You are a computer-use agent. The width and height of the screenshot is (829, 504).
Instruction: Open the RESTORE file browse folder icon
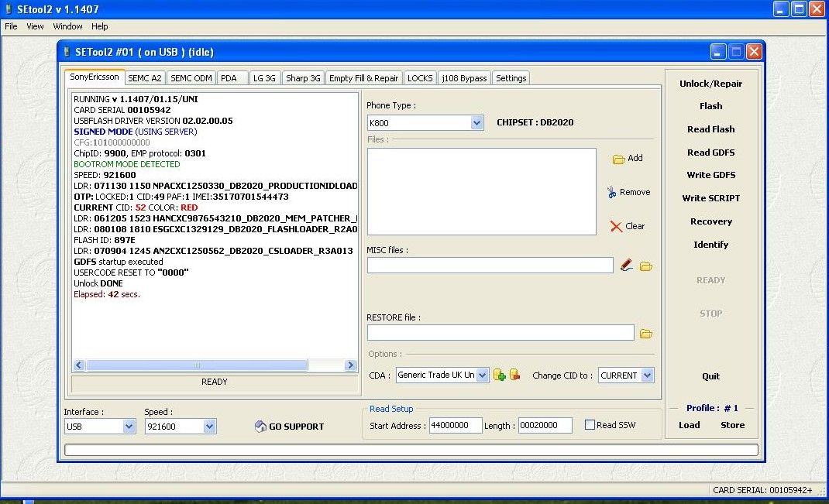[x=645, y=334]
